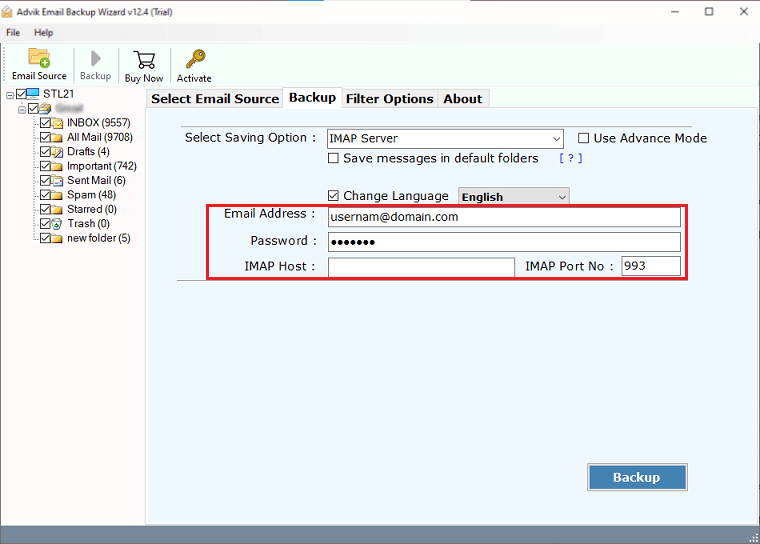Click the Backup play toolbar icon
Viewport: 760px width, 544px height.
(x=95, y=59)
